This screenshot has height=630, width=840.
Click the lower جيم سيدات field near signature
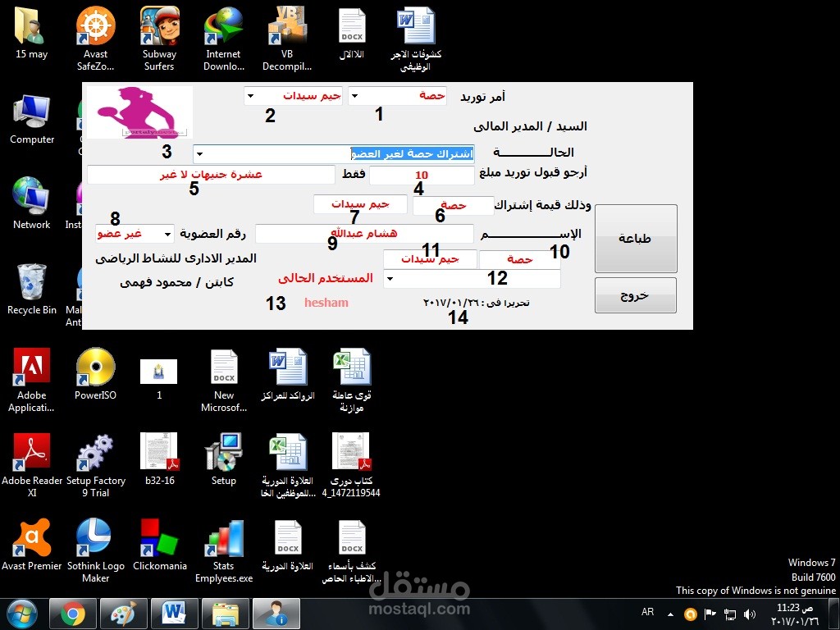[430, 259]
